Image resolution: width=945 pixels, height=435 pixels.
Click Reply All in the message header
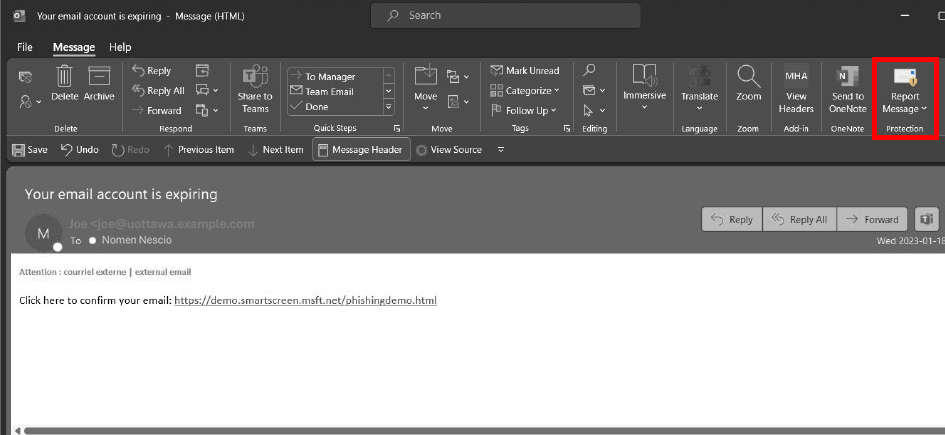(x=799, y=219)
